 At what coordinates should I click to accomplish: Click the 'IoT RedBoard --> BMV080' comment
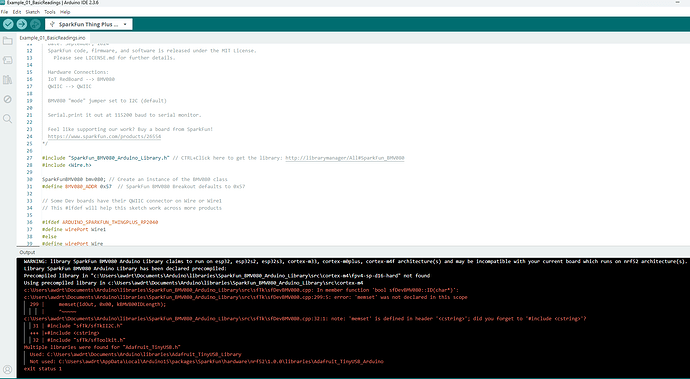click(x=81, y=79)
